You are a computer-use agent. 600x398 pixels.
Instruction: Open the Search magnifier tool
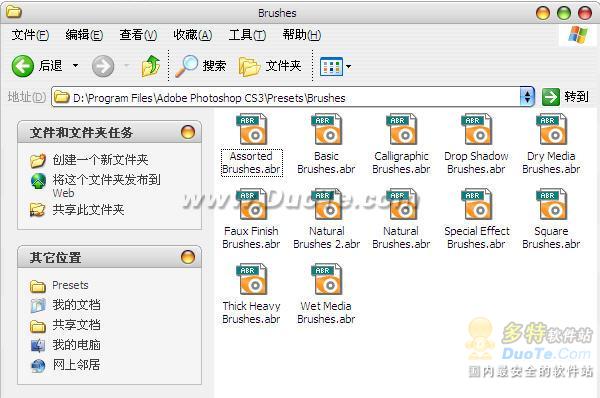pos(201,66)
